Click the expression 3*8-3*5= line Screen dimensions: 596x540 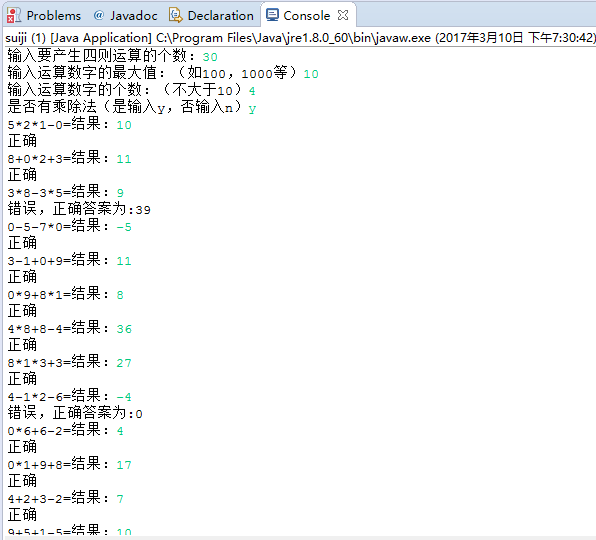66,192
